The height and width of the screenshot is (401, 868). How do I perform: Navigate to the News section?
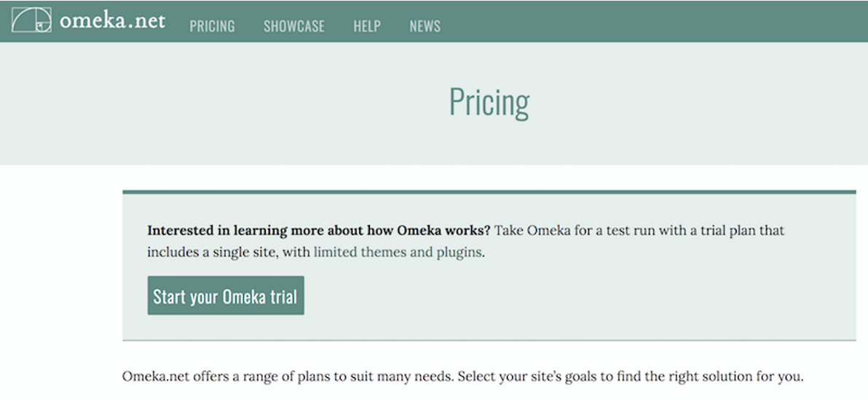(425, 26)
